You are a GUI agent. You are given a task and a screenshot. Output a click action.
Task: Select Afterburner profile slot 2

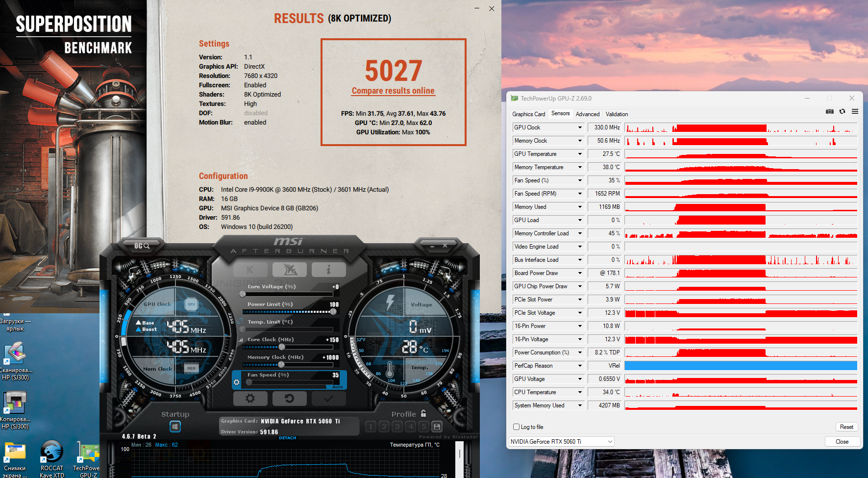(x=384, y=427)
